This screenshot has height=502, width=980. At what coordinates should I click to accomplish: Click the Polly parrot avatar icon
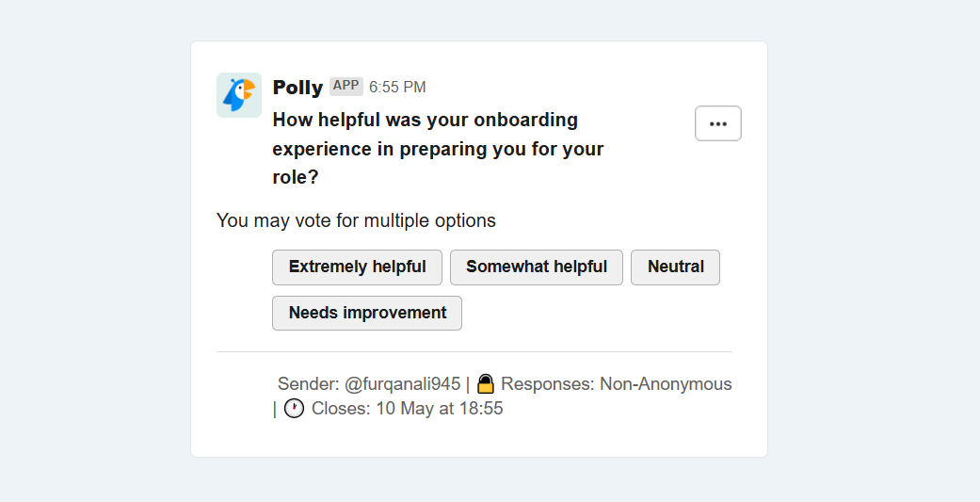(x=239, y=95)
